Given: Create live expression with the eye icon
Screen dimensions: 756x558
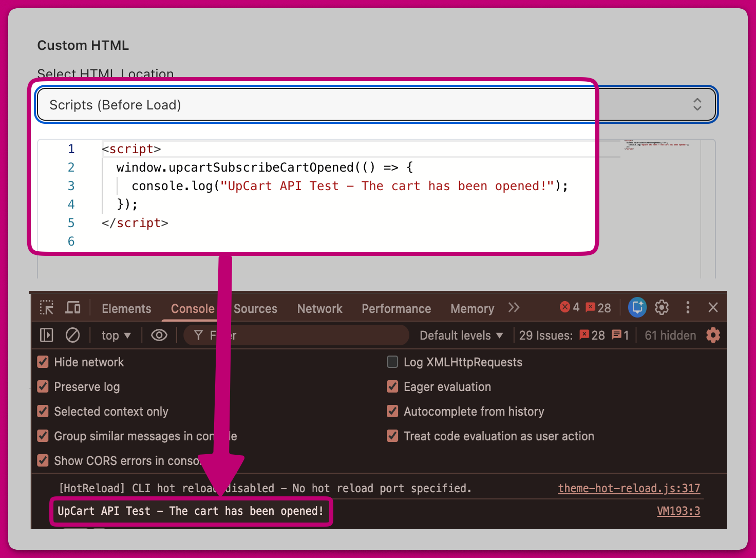Looking at the screenshot, I should [x=159, y=336].
